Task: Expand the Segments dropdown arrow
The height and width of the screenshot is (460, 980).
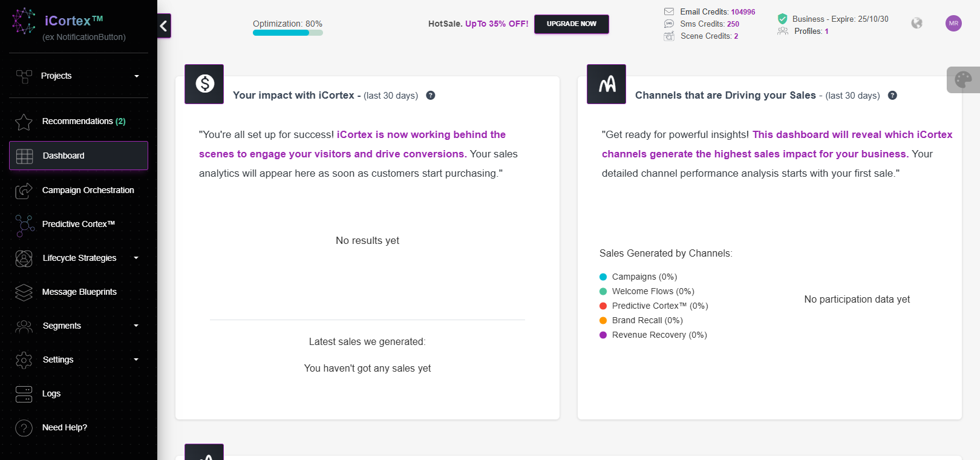Action: pyautogui.click(x=136, y=326)
